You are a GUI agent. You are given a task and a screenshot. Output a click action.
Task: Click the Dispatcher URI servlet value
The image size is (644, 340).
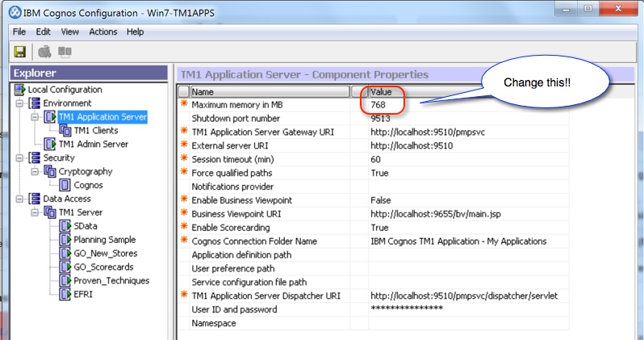click(464, 296)
